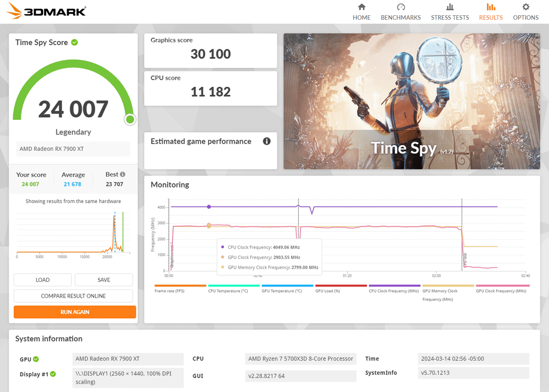Toggle the Frame rate (FPS) legend series
549x392 pixels.
coord(180,288)
